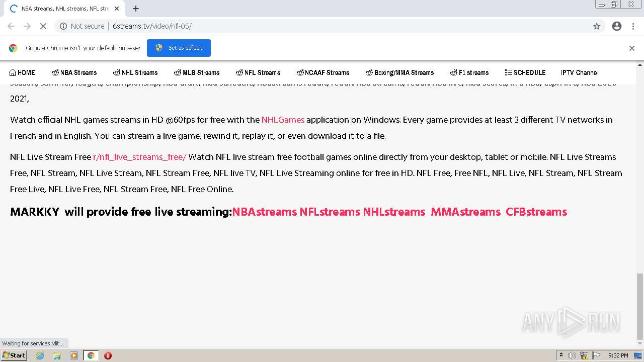The image size is (644, 362).
Task: Open NFL Streams menu item
Action: coord(258,72)
